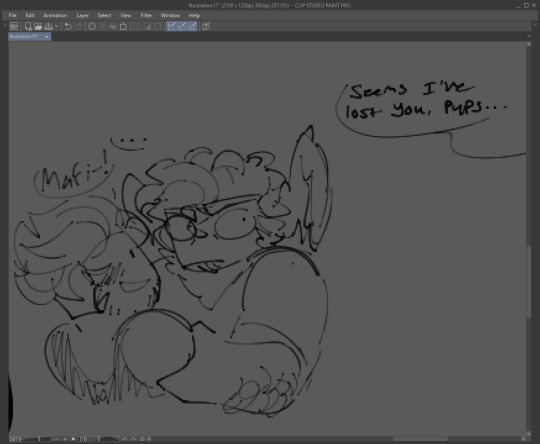Toggle Snap to Special Ruler

pos(182,26)
